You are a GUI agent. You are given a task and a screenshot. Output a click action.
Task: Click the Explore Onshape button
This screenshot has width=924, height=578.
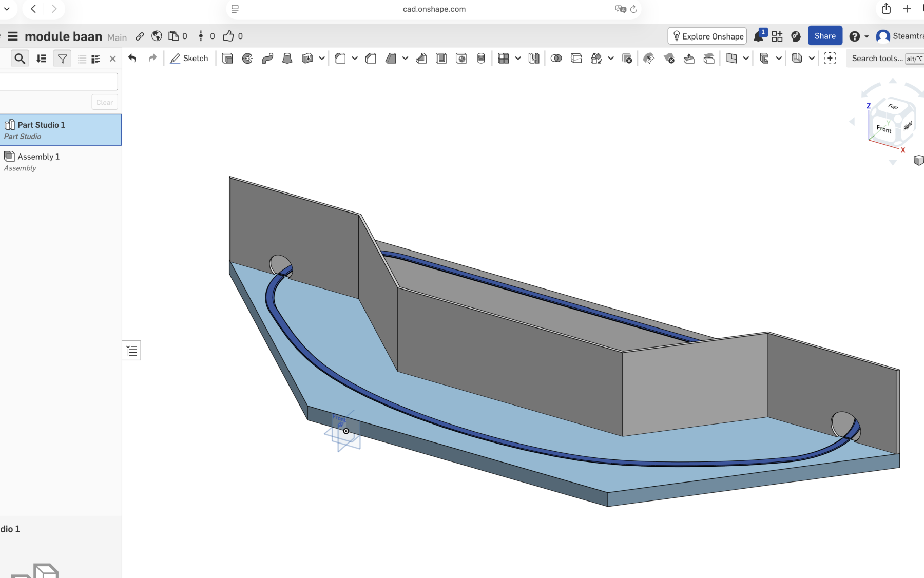click(707, 36)
